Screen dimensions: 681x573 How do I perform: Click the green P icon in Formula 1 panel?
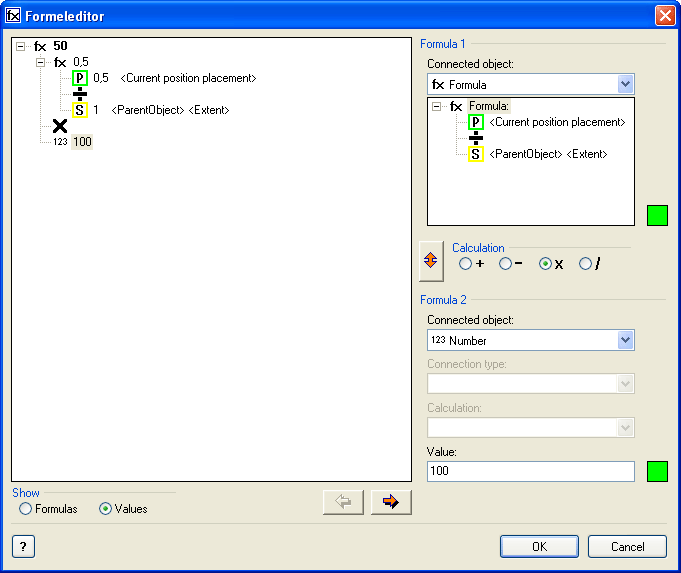476,122
